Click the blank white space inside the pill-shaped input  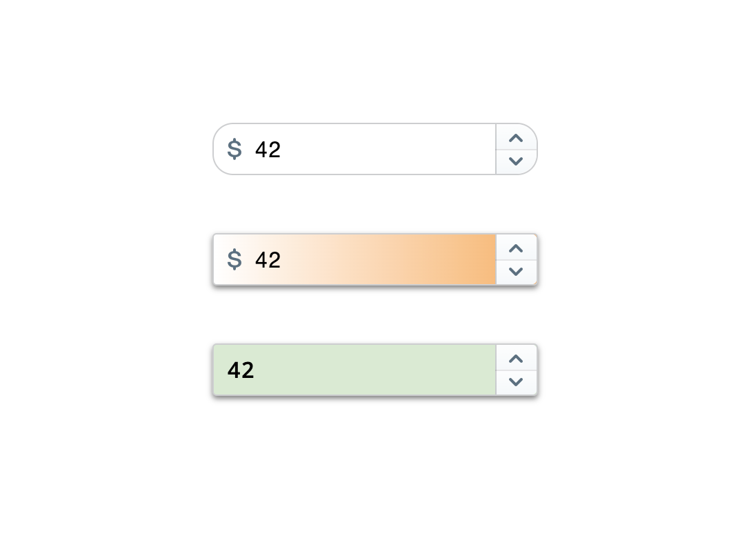(387, 149)
